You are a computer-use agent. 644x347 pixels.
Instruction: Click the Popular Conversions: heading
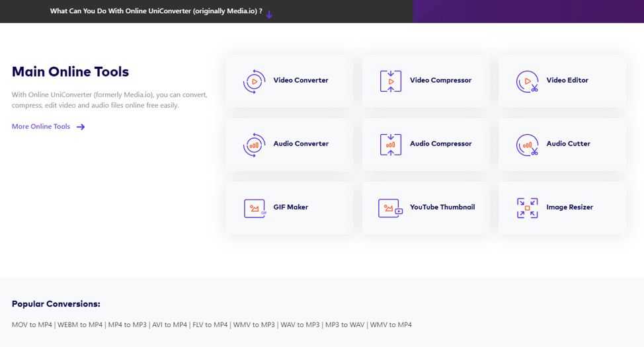[x=56, y=304]
